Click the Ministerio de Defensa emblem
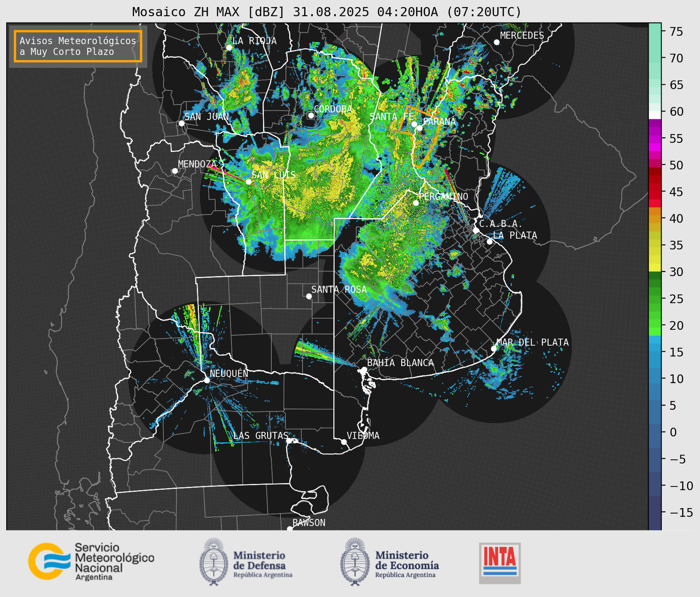 (x=214, y=562)
